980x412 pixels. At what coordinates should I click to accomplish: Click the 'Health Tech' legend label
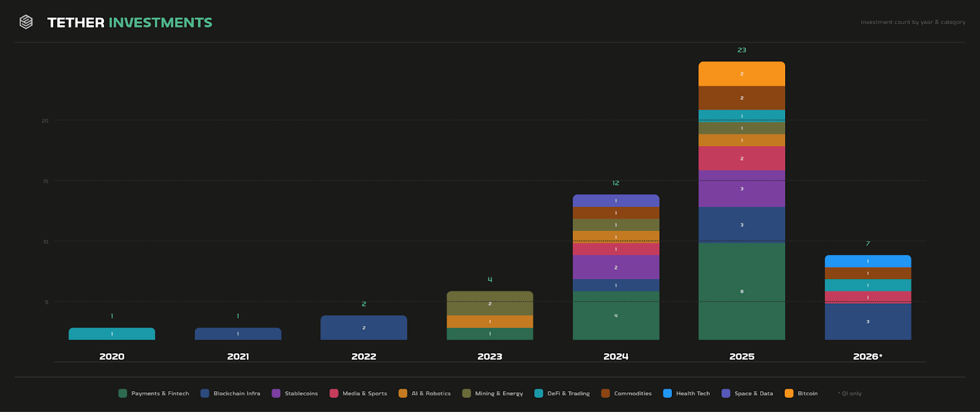pyautogui.click(x=693, y=394)
